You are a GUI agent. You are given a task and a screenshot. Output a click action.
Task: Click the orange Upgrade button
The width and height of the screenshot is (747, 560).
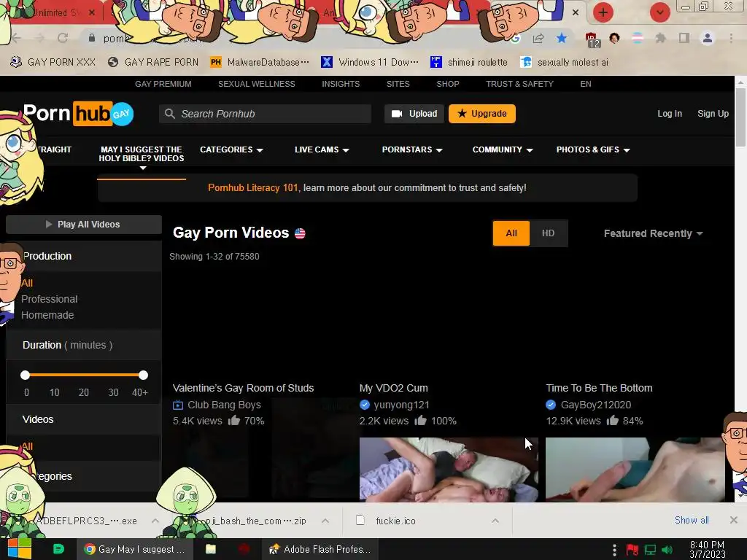[481, 114]
